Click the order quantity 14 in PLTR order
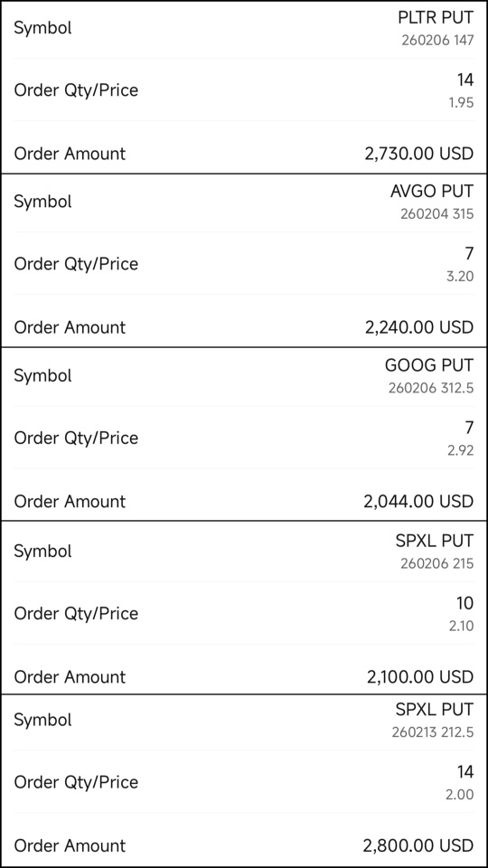Viewport: 488px width, 868px height. click(x=465, y=80)
